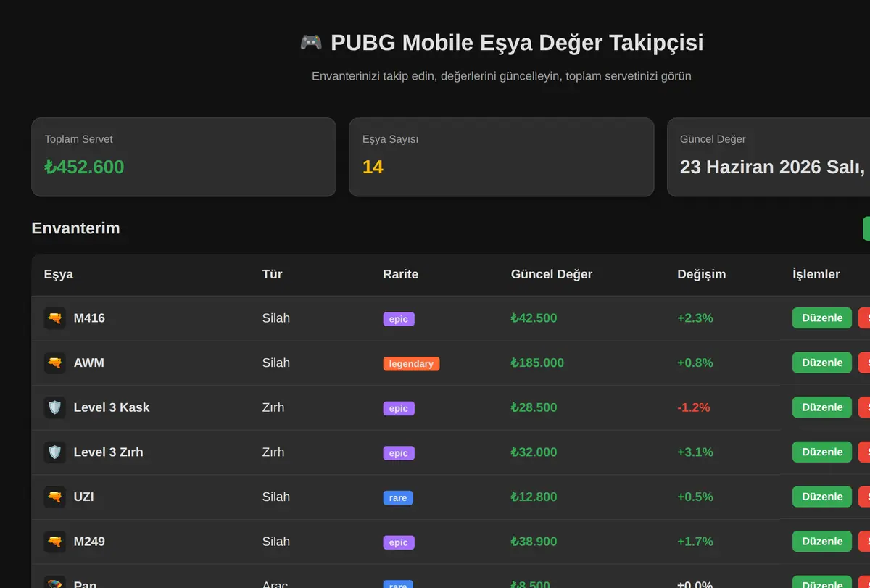Click the ₺42.500 value
This screenshot has height=588, width=870.
click(x=534, y=318)
